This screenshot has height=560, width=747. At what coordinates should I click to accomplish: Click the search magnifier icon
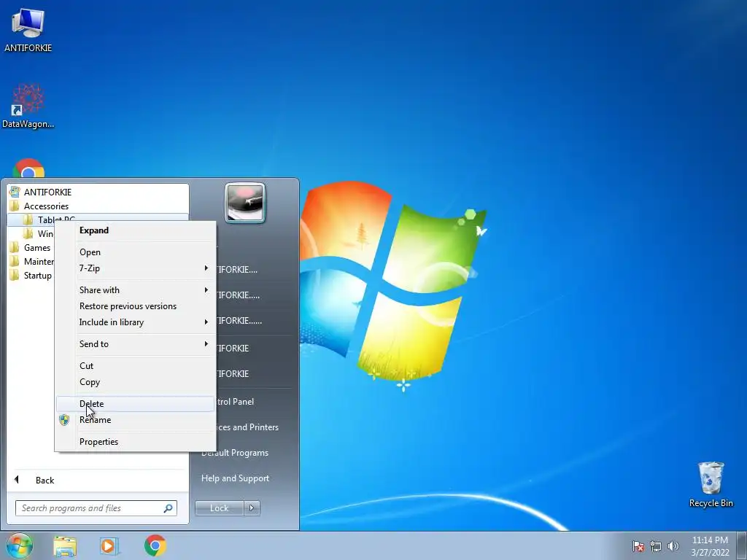click(169, 508)
